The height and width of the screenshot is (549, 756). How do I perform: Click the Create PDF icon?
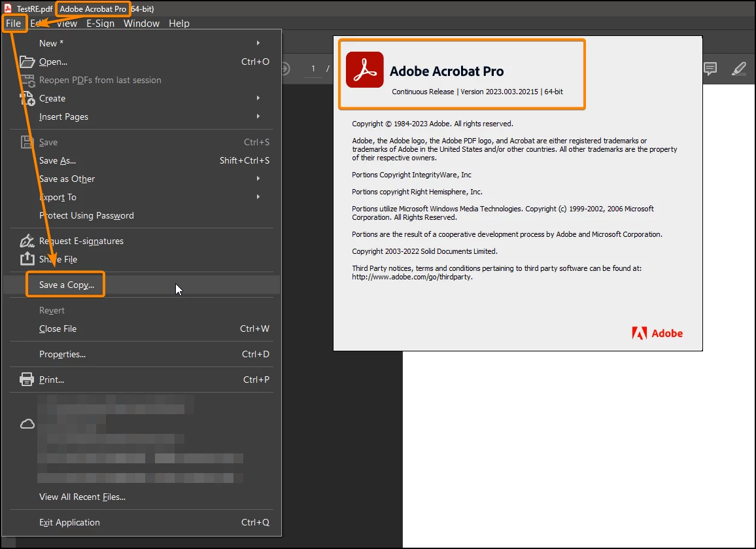click(27, 98)
